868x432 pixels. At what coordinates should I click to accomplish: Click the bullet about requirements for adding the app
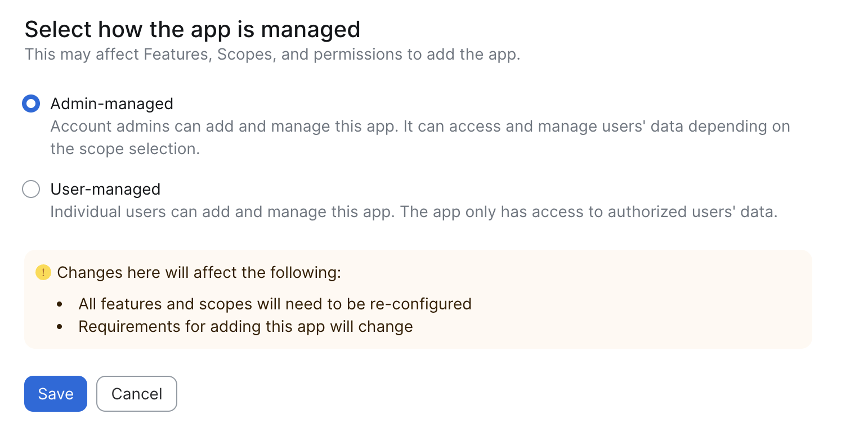point(245,326)
